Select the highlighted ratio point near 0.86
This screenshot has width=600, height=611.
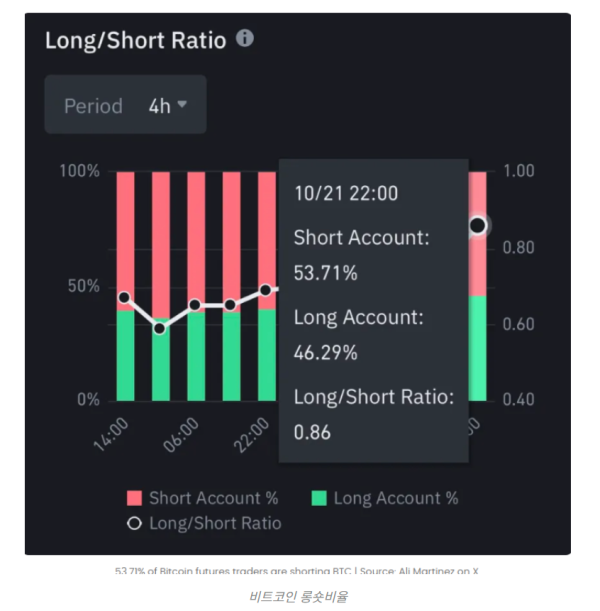478,226
